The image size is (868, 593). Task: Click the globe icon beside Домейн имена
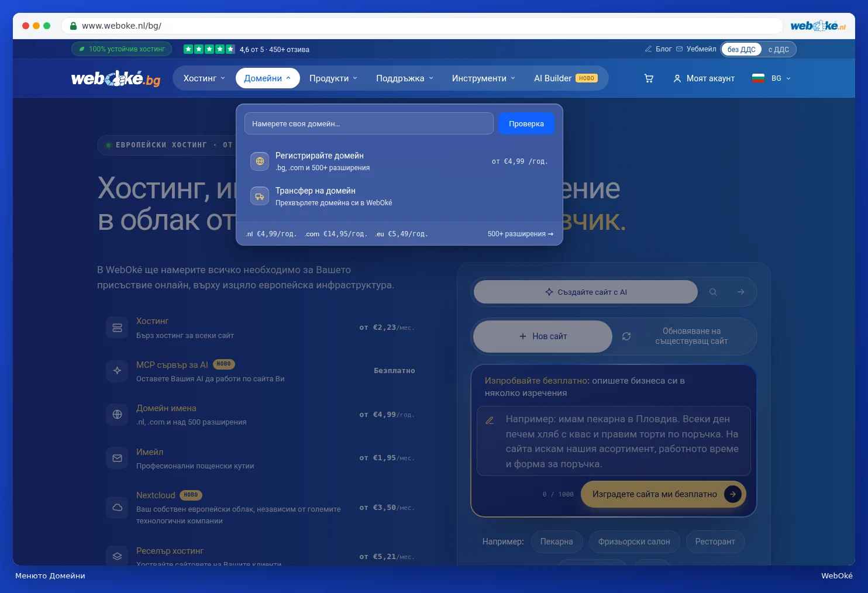[117, 415]
